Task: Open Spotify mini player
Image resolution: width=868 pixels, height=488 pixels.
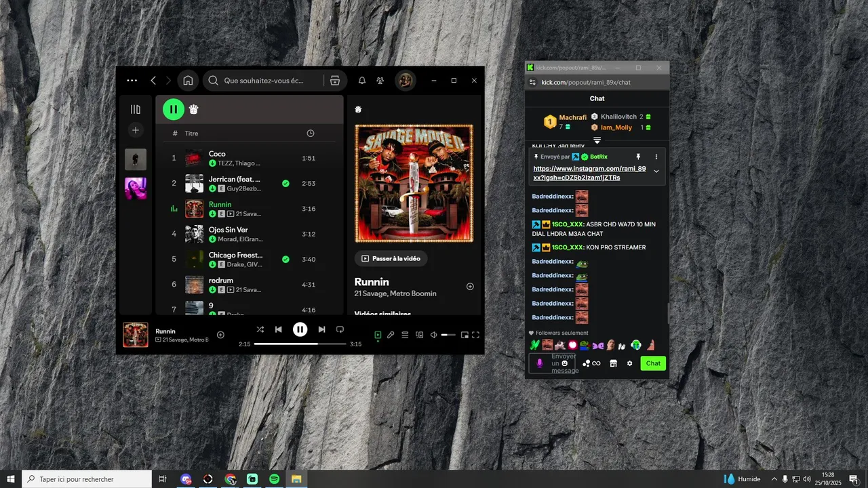Action: (x=465, y=335)
